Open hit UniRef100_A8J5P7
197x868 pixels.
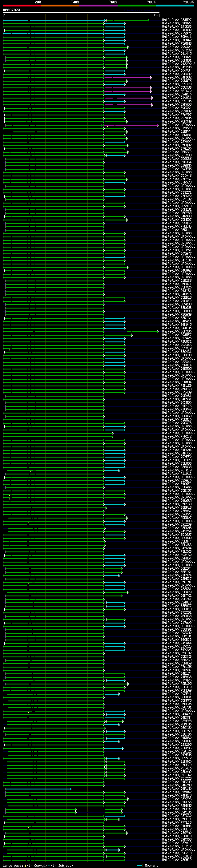click(177, 20)
